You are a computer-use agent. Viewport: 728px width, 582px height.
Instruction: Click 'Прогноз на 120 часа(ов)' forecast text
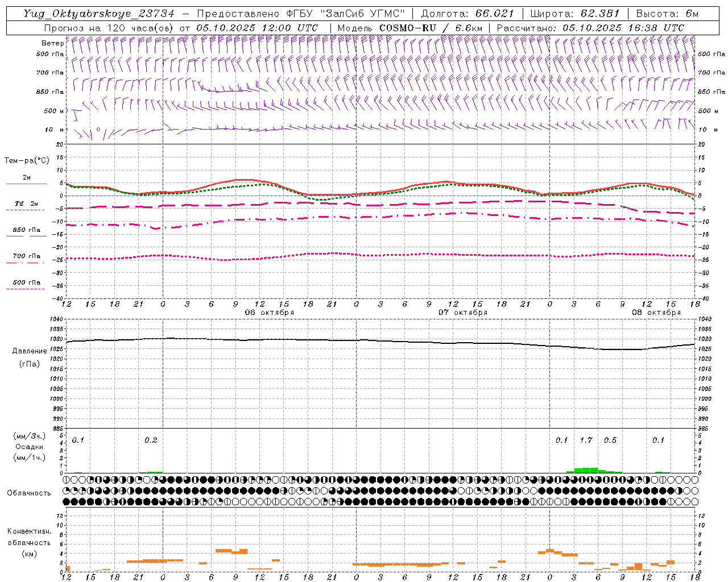coord(109,28)
